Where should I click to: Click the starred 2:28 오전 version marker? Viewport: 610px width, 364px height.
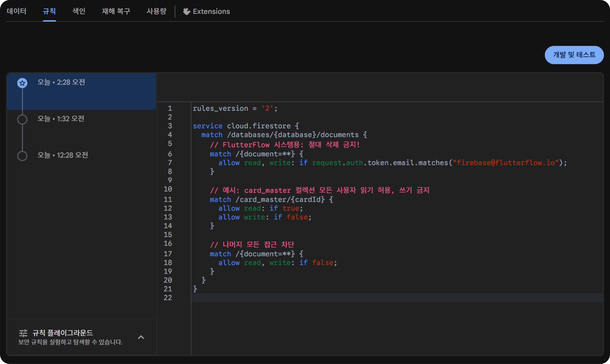pos(22,83)
